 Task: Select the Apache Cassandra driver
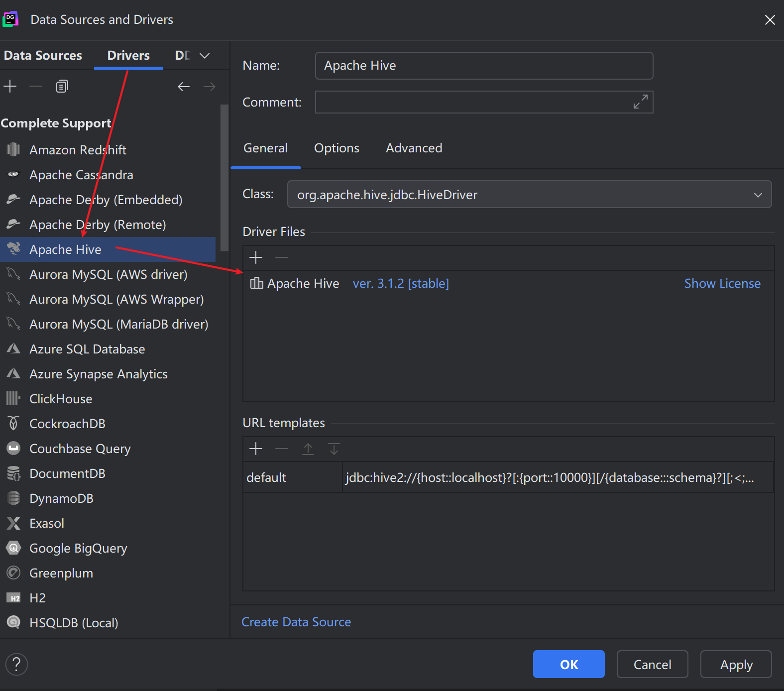pyautogui.click(x=108, y=175)
